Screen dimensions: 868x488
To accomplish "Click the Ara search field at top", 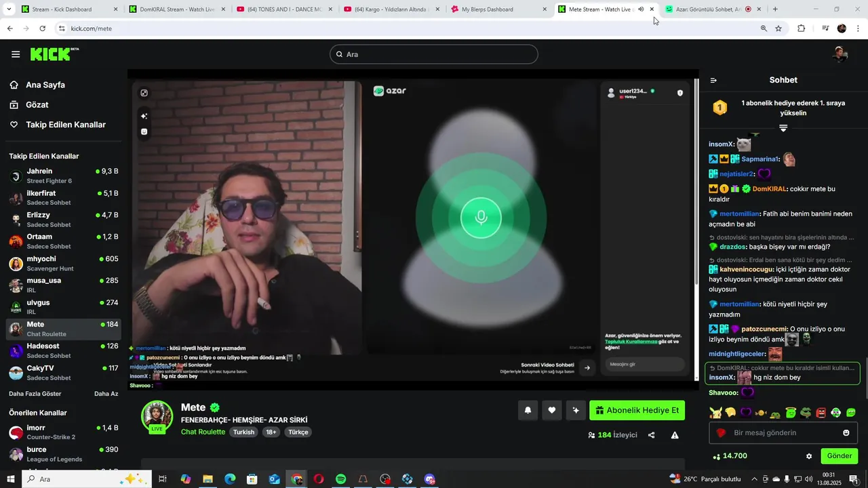I will coord(434,54).
